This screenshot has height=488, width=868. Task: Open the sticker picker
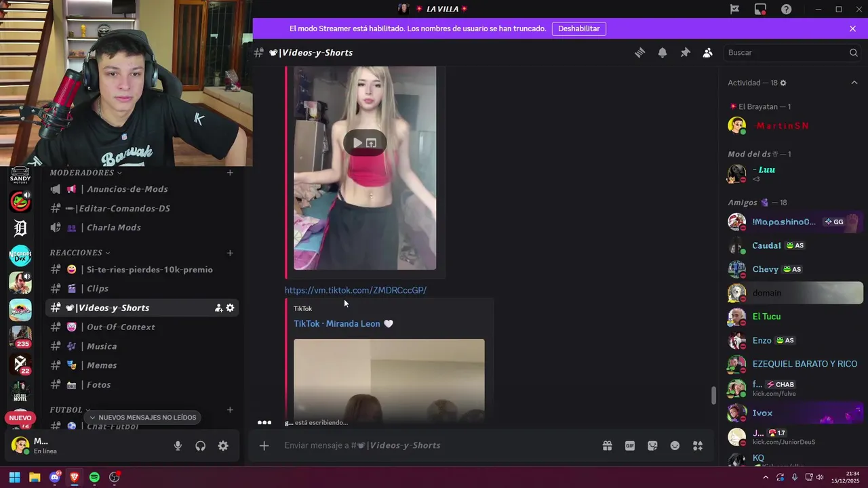click(652, 445)
